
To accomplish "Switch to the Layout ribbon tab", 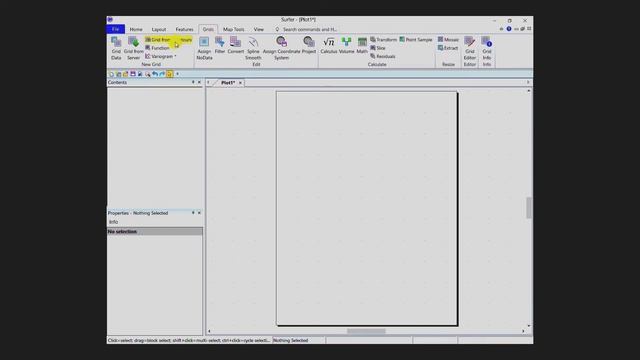I will [159, 29].
